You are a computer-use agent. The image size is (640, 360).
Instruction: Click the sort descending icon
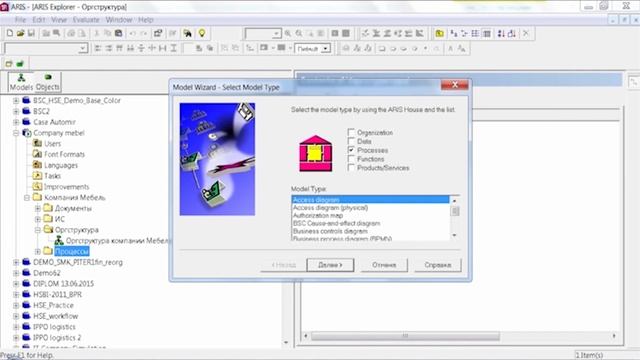tap(512, 33)
